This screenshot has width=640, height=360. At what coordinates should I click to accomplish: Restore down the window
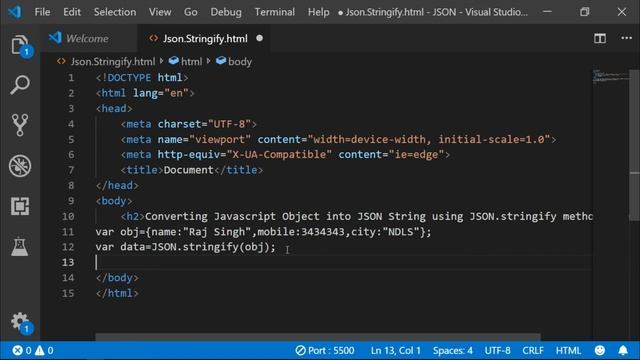[x=584, y=12]
